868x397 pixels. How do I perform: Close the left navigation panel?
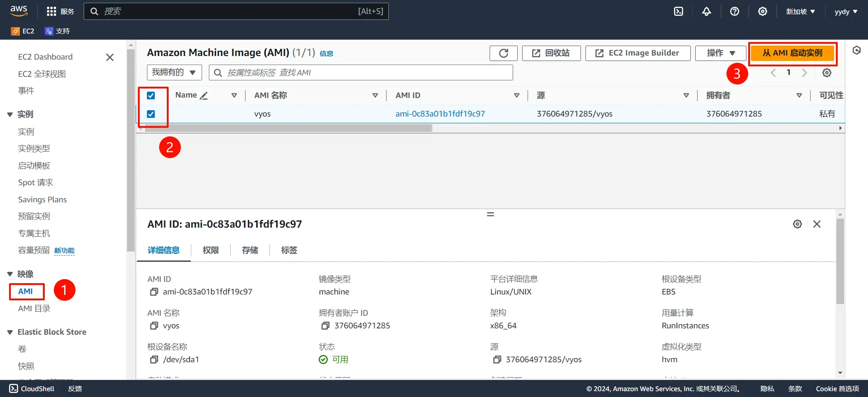click(x=109, y=57)
